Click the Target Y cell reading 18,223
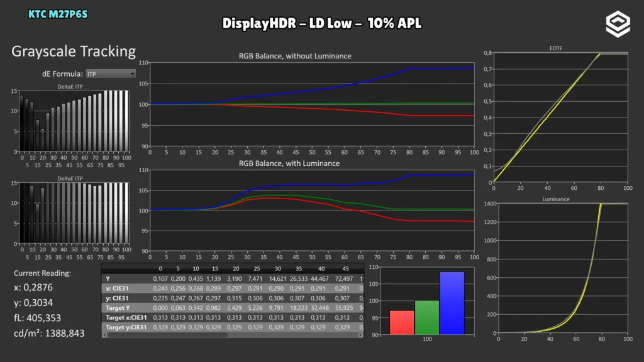644x362 pixels. [299, 308]
